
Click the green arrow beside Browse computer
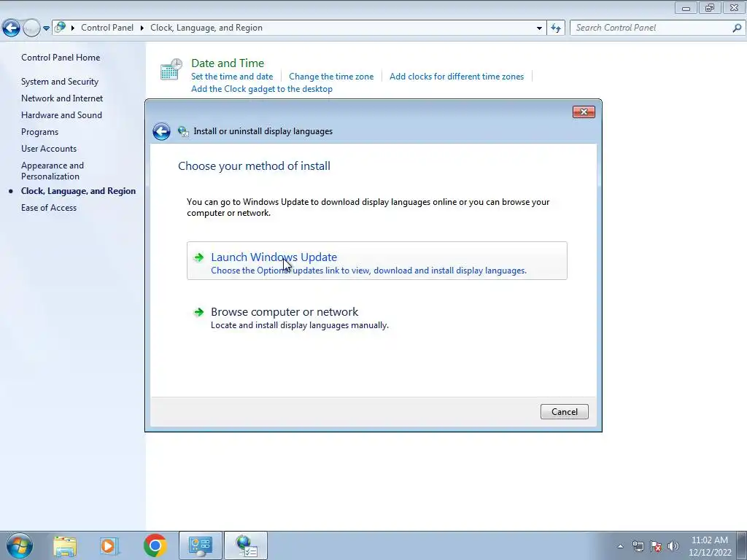(198, 312)
